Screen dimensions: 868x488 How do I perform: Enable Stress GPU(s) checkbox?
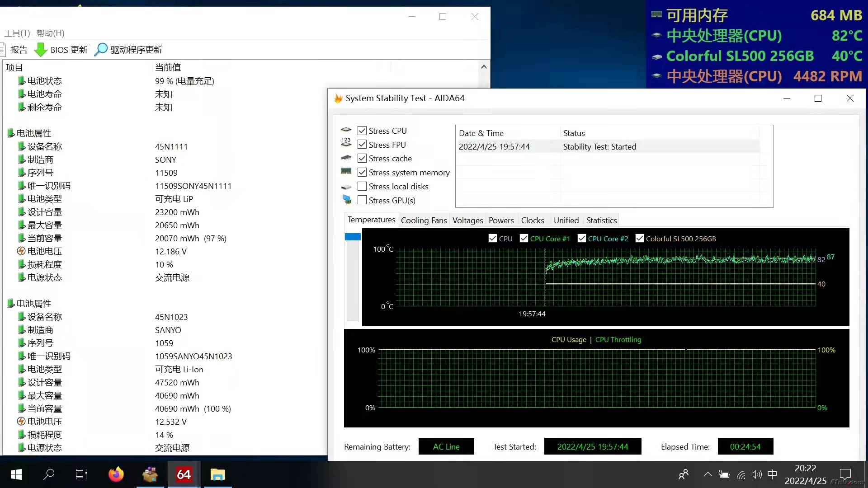362,200
